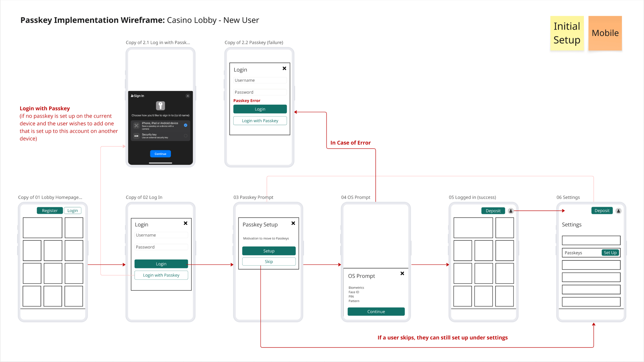Select the QR code device icon for passkey
The height and width of the screenshot is (362, 644).
click(136, 125)
